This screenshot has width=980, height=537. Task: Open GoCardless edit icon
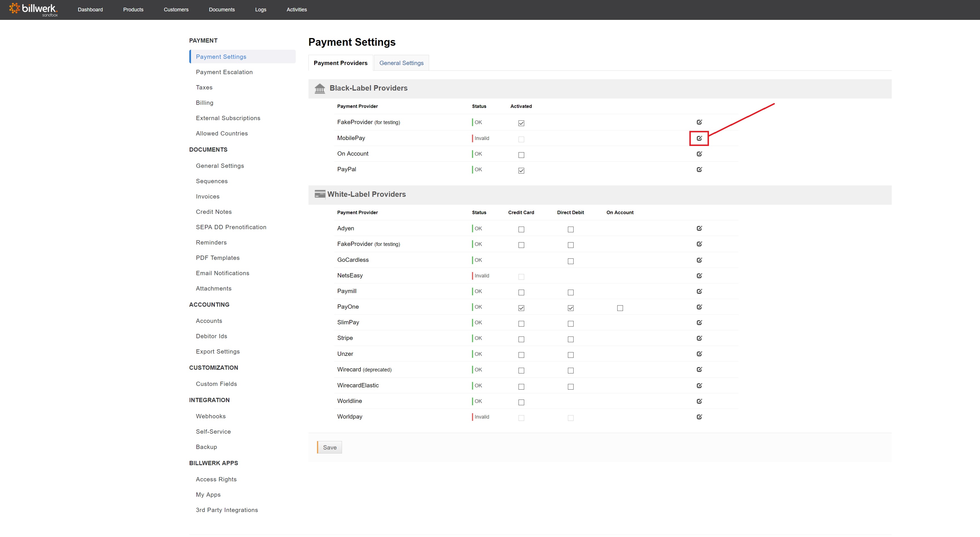[699, 260]
